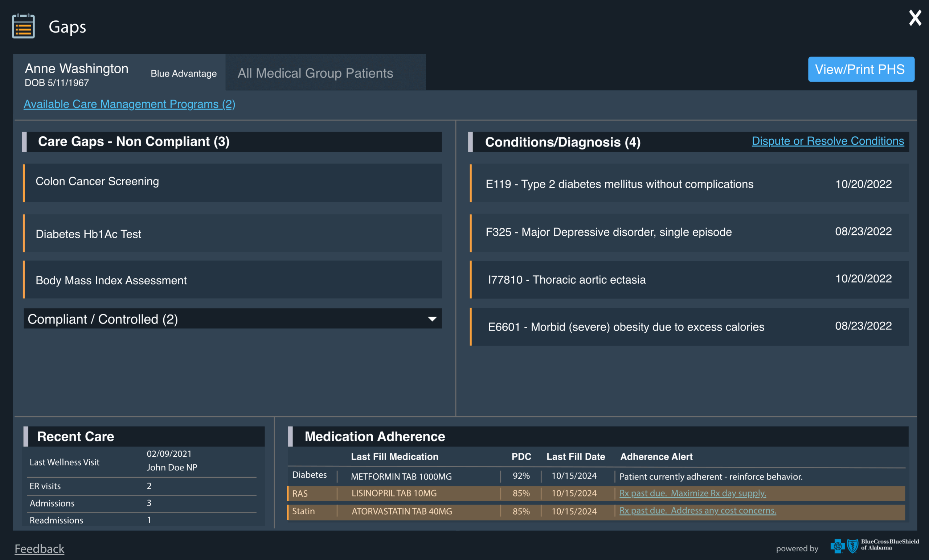This screenshot has height=560, width=929.
Task: Select I77810 Thoracic aortic ectasia row
Action: pos(689,280)
